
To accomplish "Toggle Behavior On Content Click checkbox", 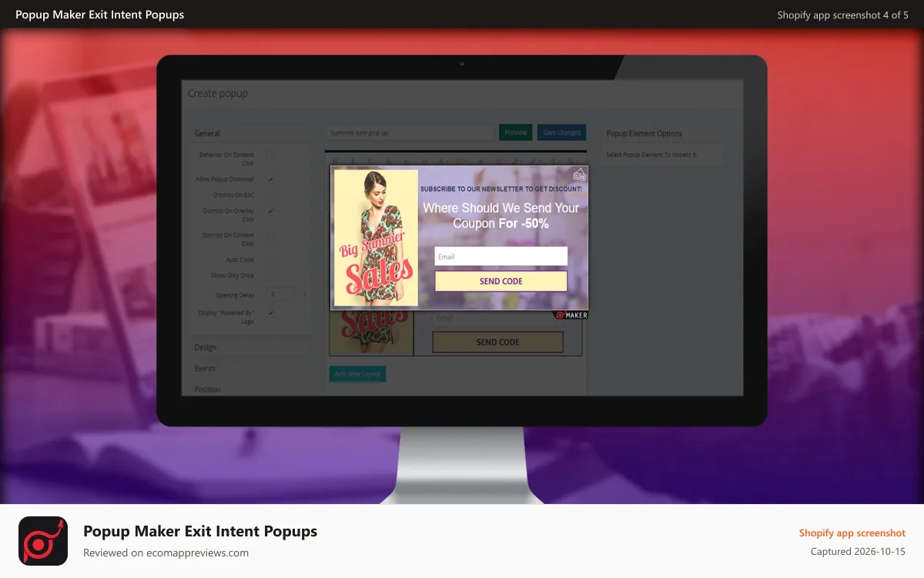I will [271, 155].
